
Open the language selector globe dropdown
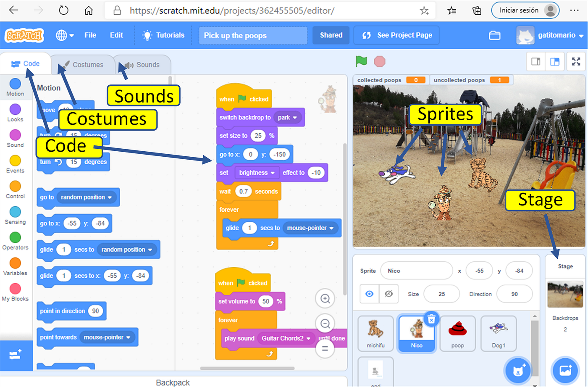(64, 35)
